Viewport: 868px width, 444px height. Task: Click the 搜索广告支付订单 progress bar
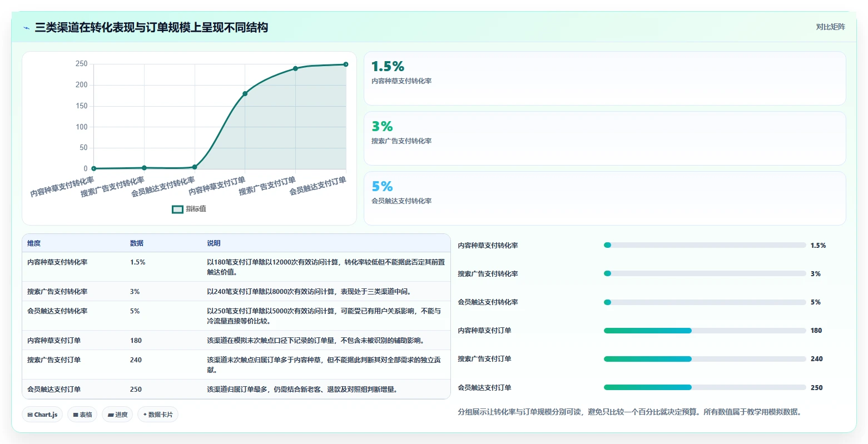click(x=705, y=359)
